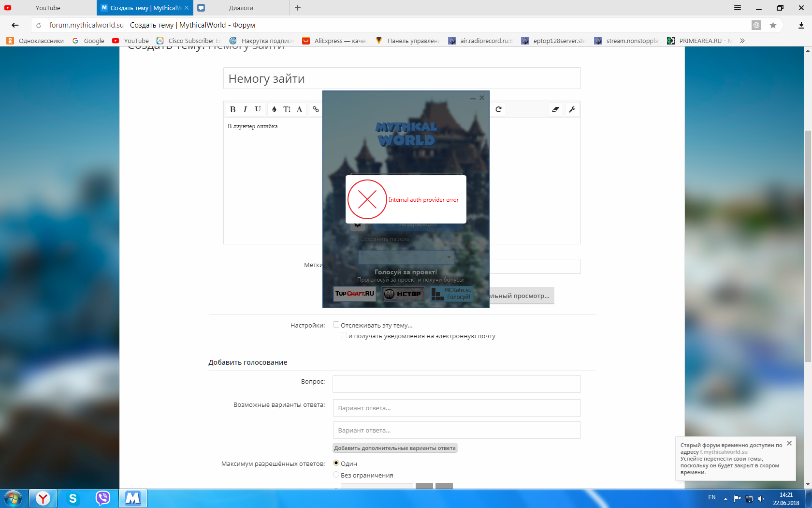Open the Windows Start button
Image resolution: width=812 pixels, height=508 pixels.
pos(13,498)
